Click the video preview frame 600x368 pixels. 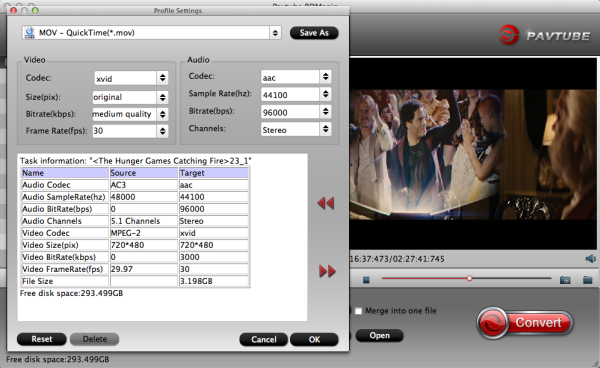pyautogui.click(x=473, y=155)
